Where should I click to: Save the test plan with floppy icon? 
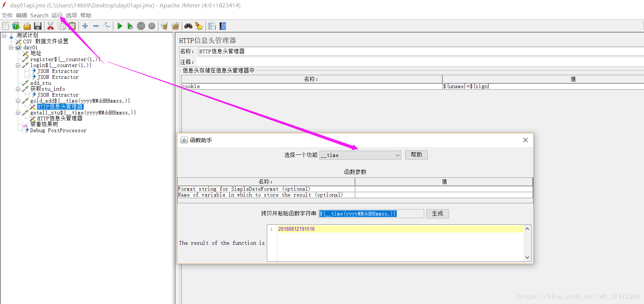[37, 26]
